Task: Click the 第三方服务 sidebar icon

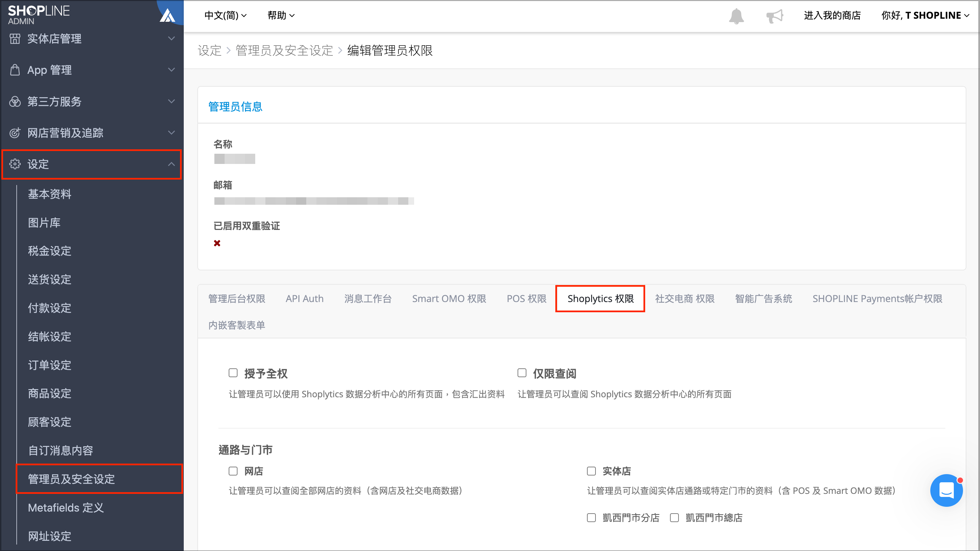Action: (15, 102)
